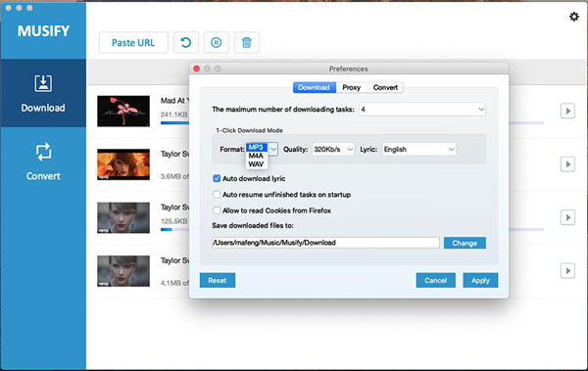Click the 125.5KB download progress bar
This screenshot has height=371, width=588.
(175, 229)
